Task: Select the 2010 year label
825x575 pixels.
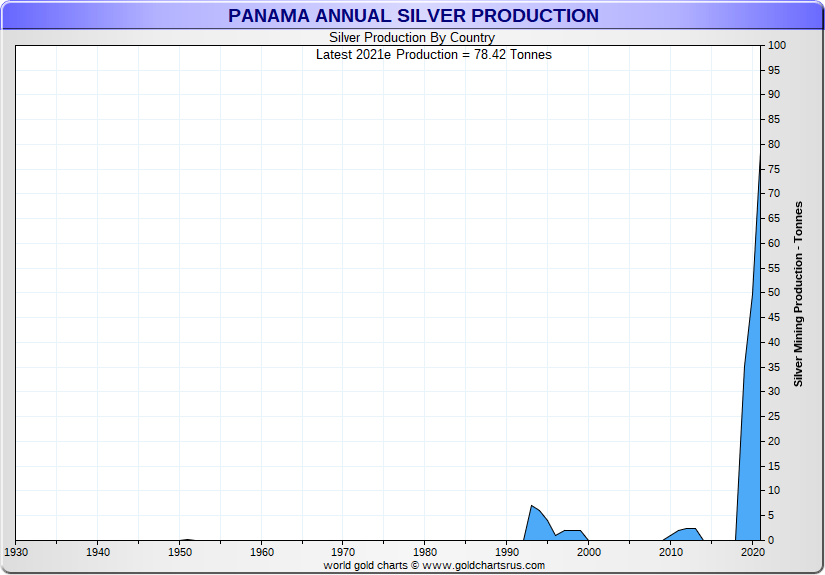Action: (x=671, y=551)
